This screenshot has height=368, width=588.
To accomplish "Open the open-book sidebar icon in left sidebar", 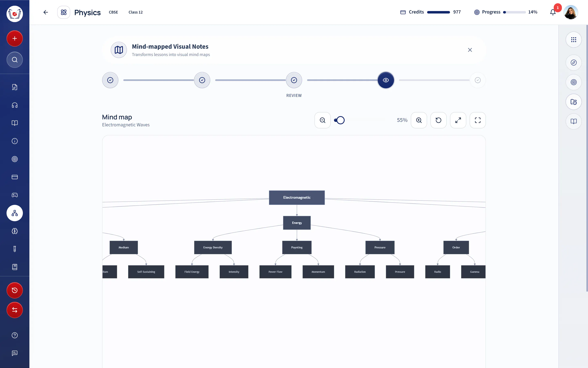I will point(14,123).
